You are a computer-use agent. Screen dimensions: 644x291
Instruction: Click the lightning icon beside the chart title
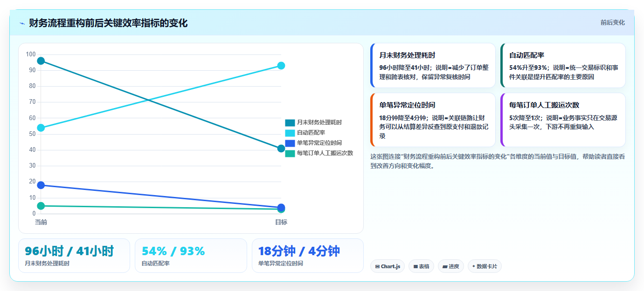pos(22,23)
